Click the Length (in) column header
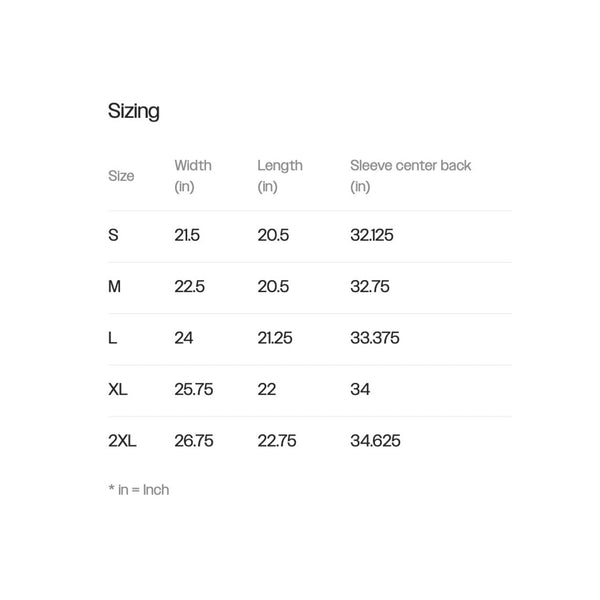The width and height of the screenshot is (600, 600). pyautogui.click(x=280, y=176)
